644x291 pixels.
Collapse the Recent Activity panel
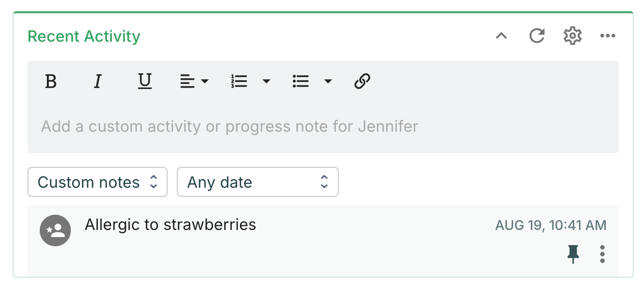click(x=502, y=36)
